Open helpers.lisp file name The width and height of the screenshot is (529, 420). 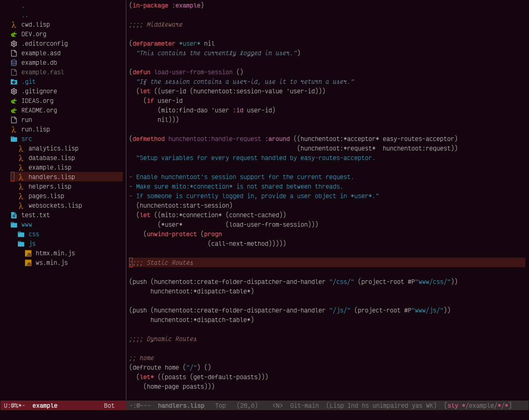50,187
